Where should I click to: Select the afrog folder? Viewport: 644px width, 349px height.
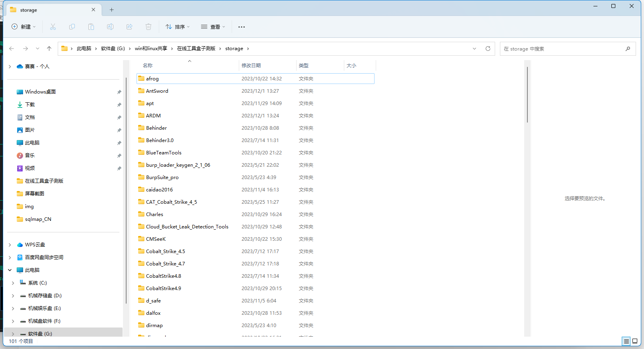(x=256, y=79)
